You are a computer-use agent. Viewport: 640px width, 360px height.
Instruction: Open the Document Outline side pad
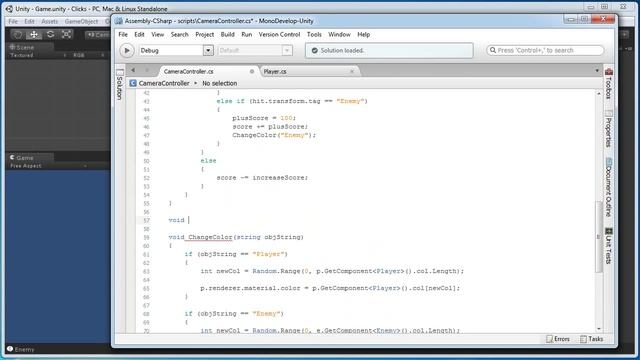[609, 187]
